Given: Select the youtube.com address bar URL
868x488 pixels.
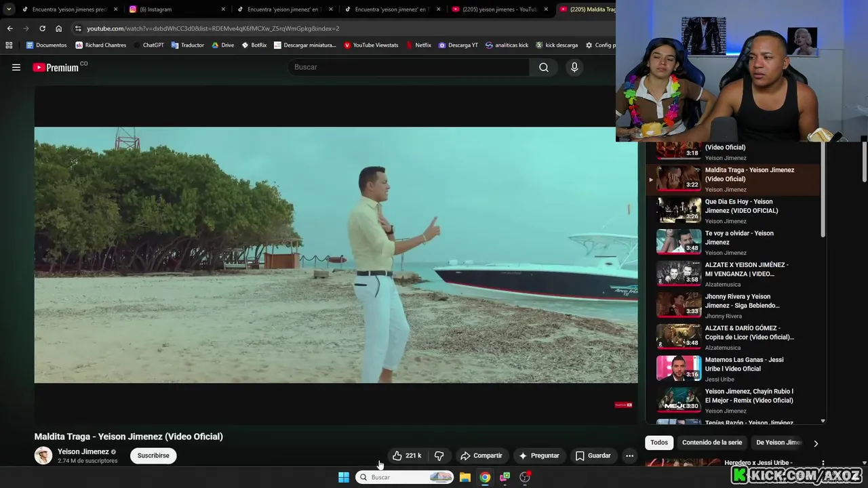Looking at the screenshot, I should (213, 28).
